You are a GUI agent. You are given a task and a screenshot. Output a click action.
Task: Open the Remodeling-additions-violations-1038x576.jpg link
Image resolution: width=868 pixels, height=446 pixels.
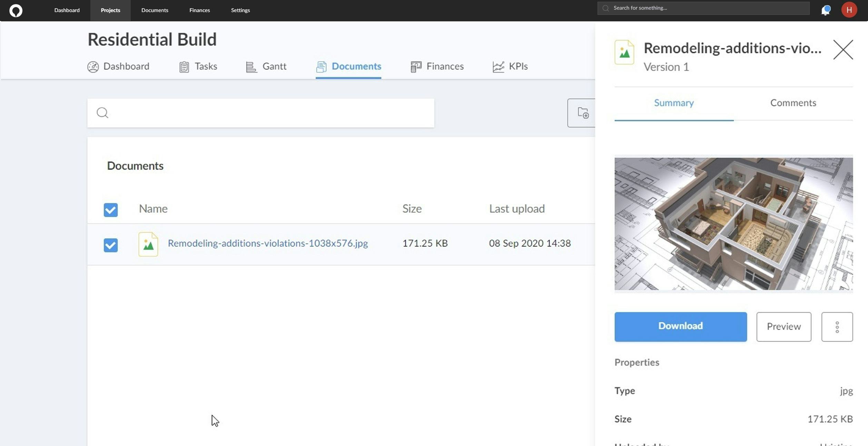coord(268,243)
